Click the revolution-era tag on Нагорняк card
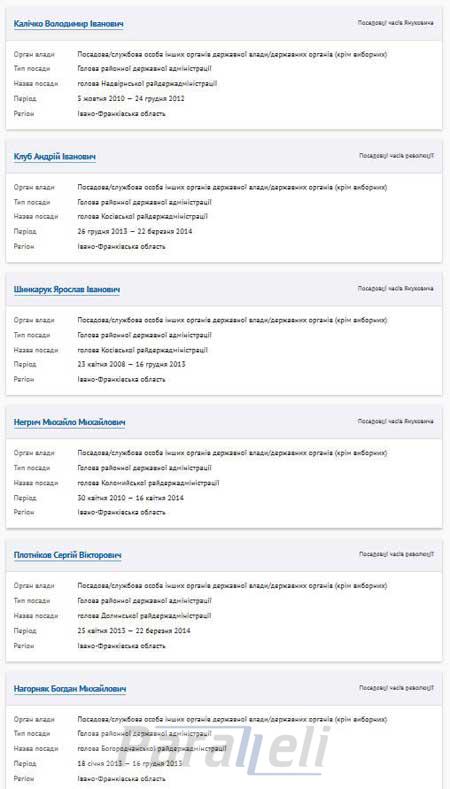 (396, 687)
